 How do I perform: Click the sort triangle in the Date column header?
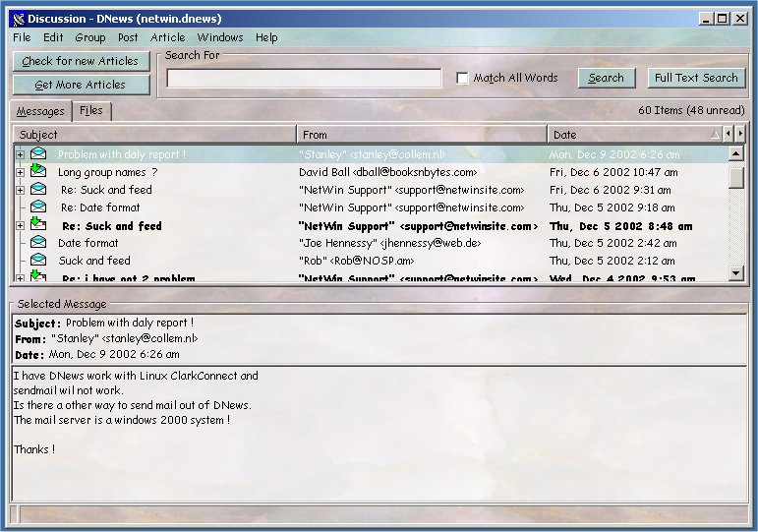point(715,135)
